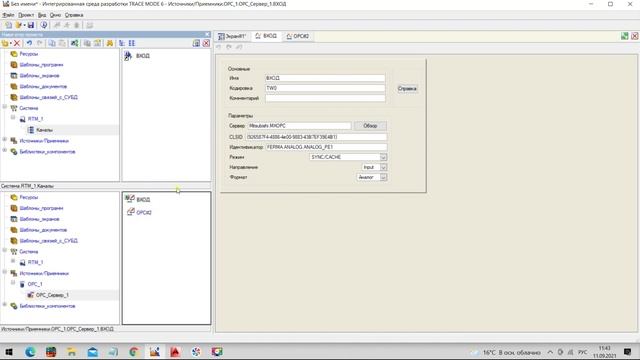Click the red X delete icon in navigator toolbar
The width and height of the screenshot is (640, 360).
tap(17, 43)
